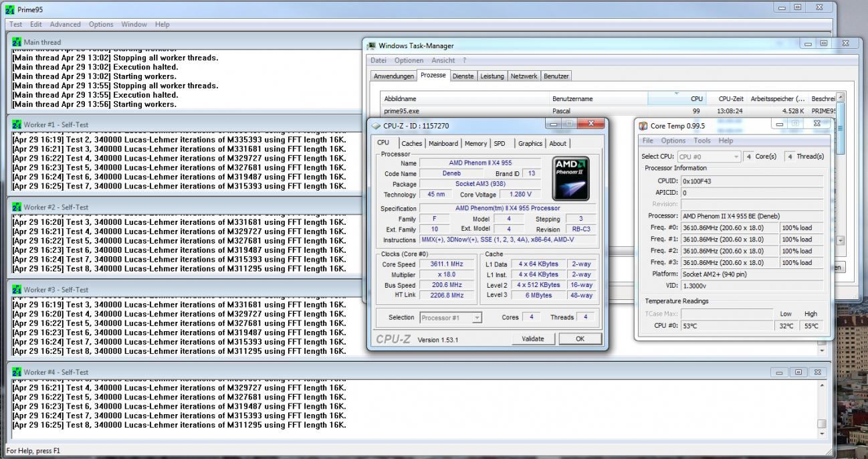Switch to Netzwerk tab in Task-Manager
868x459 pixels.
tap(524, 76)
